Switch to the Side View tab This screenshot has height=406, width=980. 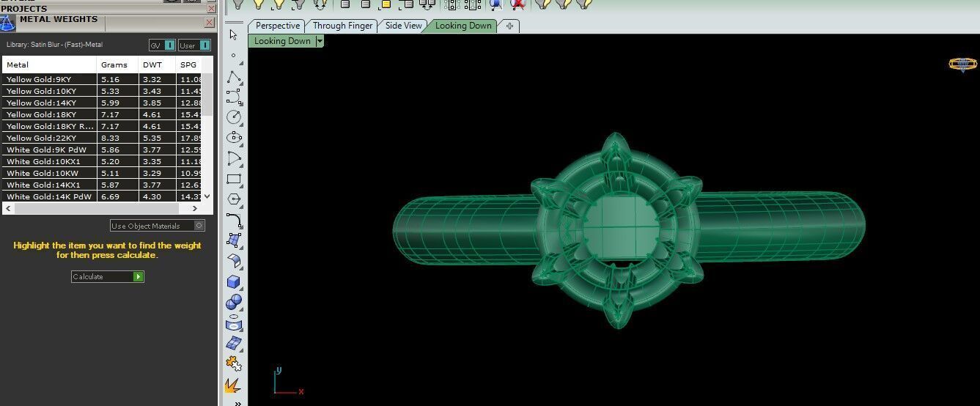coord(403,26)
